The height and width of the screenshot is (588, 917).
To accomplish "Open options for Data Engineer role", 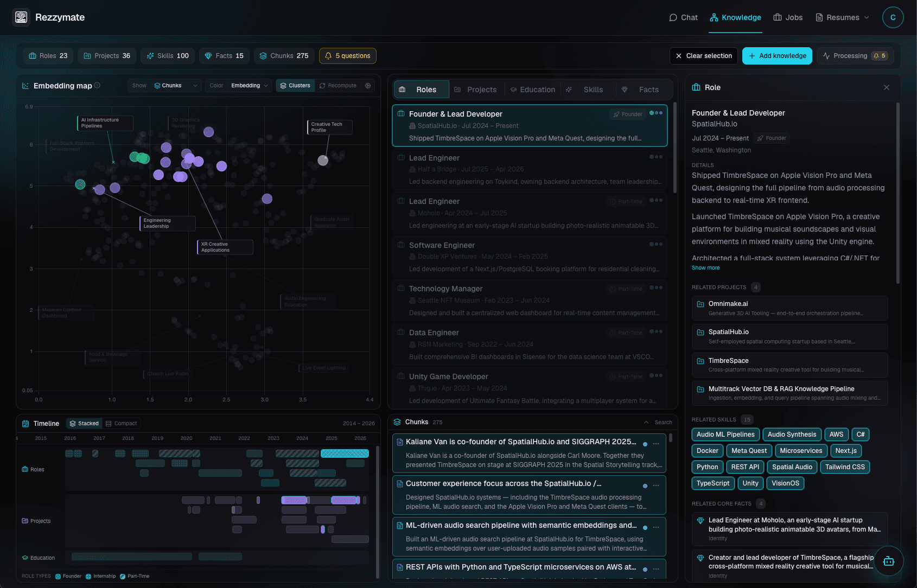I will point(656,331).
